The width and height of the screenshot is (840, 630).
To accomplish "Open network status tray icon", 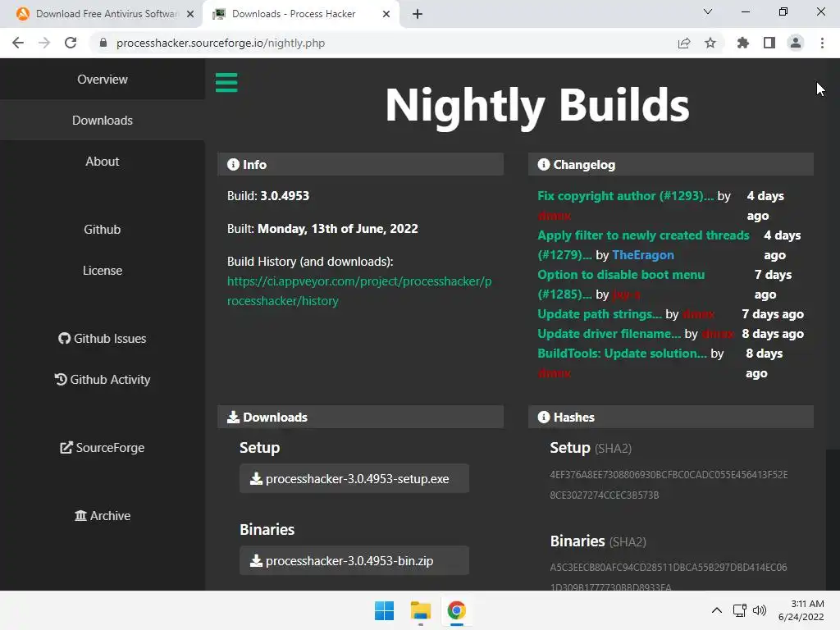I will pos(740,610).
